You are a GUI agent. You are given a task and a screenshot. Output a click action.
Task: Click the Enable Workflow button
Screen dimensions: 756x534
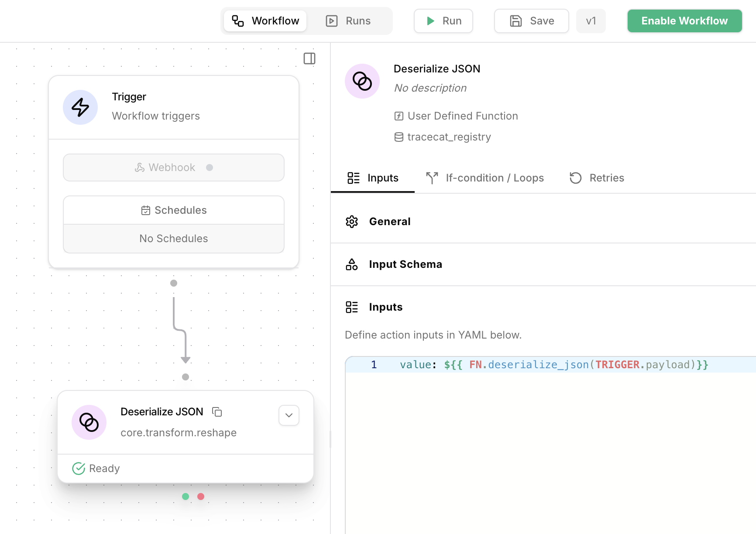click(x=684, y=21)
